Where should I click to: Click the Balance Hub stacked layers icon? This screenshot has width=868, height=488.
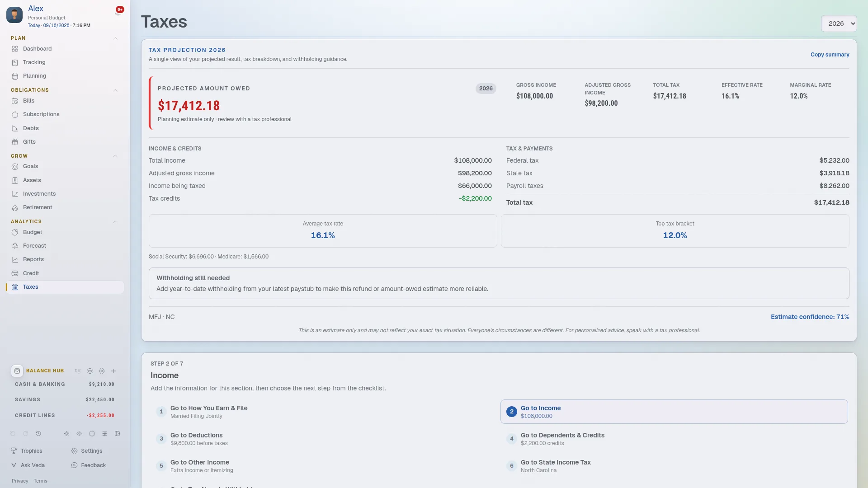[x=90, y=371]
